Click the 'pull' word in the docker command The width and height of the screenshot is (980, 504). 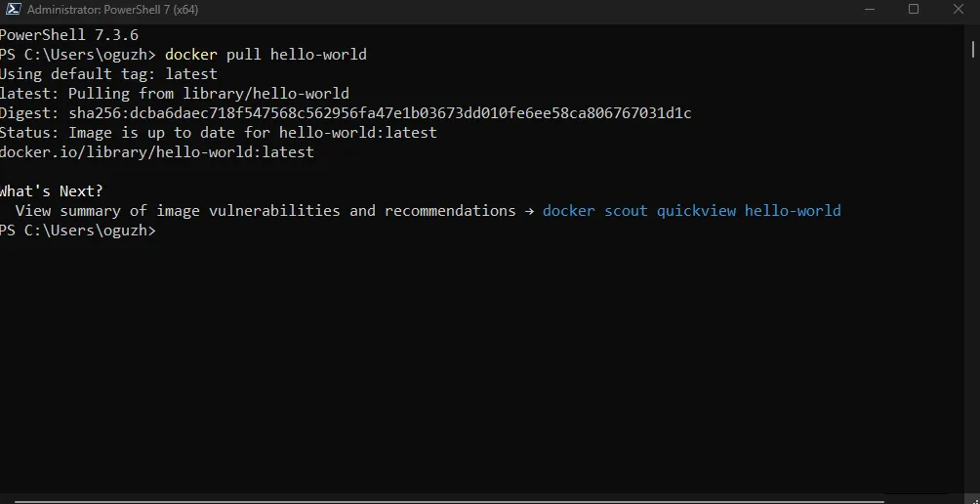click(244, 55)
